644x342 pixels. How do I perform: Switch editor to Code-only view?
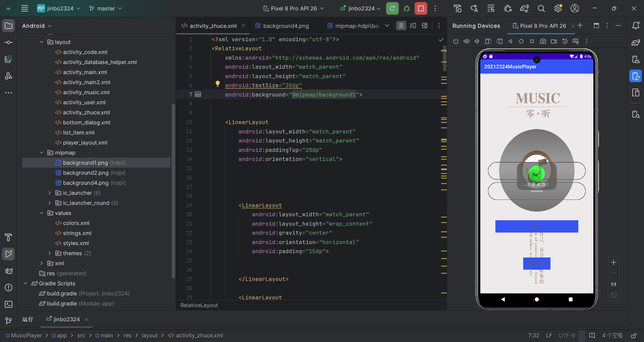(x=401, y=26)
